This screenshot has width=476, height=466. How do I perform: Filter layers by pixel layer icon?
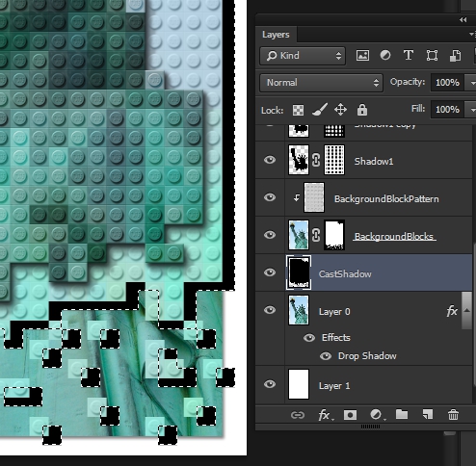(362, 56)
